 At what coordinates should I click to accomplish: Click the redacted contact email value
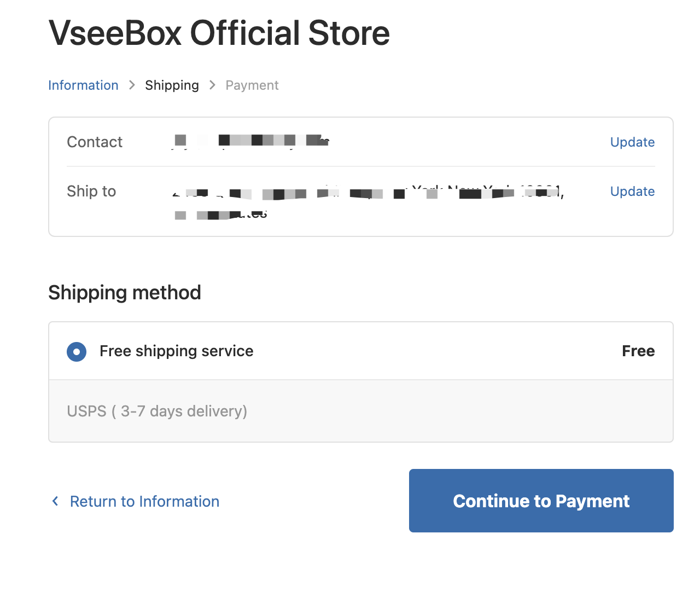[252, 141]
